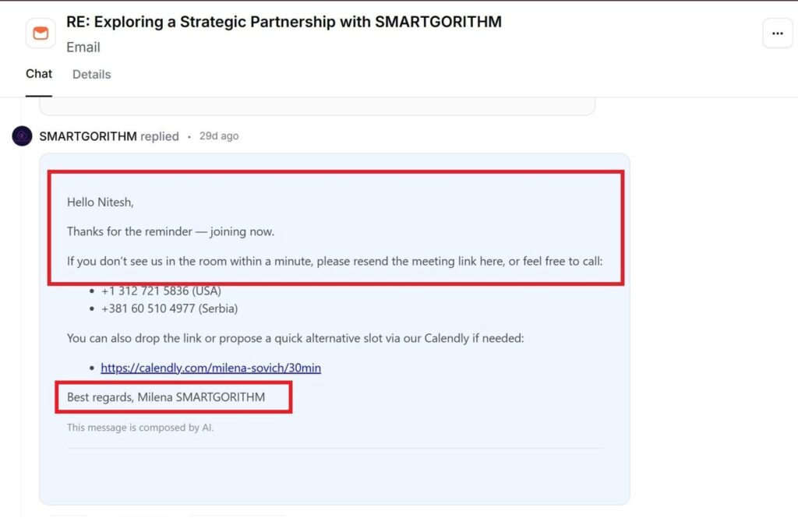Image resolution: width=798 pixels, height=532 pixels.
Task: Click the 'If you don't see us' sentence
Action: tap(334, 262)
